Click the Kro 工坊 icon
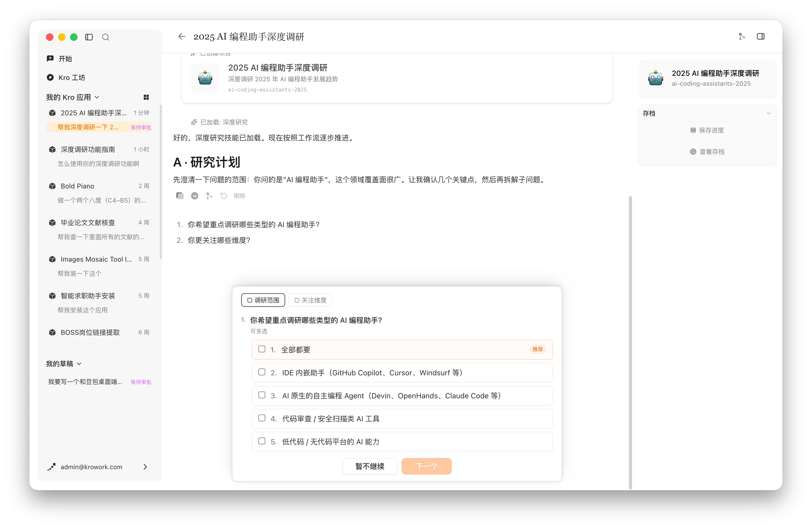This screenshot has height=529, width=812. point(50,77)
